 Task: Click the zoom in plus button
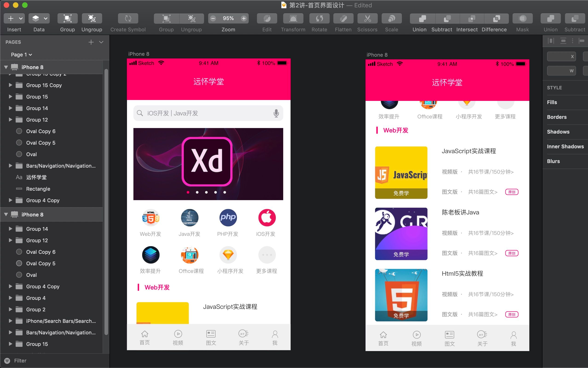pyautogui.click(x=244, y=18)
